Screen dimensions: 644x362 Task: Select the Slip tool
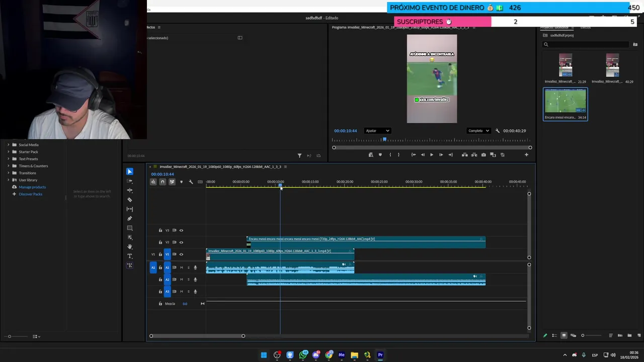(130, 209)
